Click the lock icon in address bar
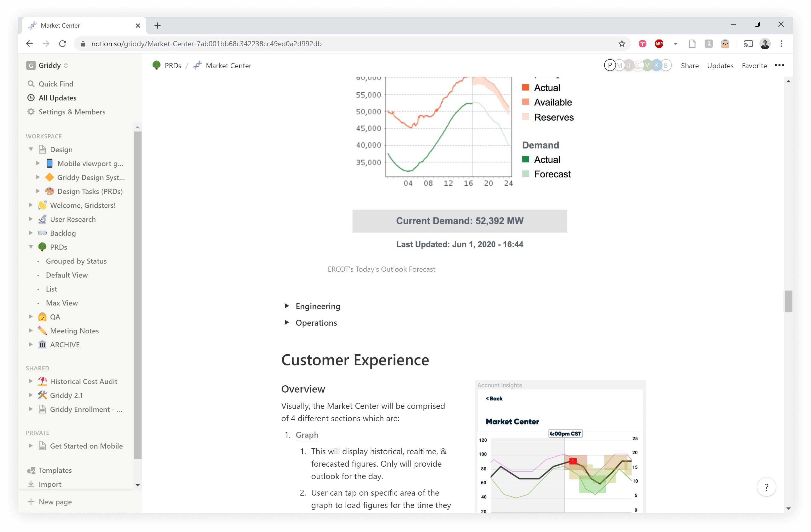 coord(83,44)
